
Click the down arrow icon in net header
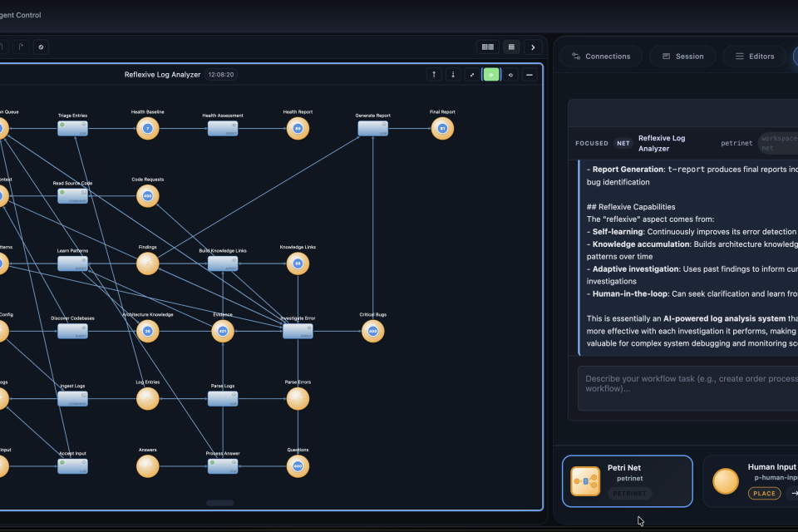point(453,75)
